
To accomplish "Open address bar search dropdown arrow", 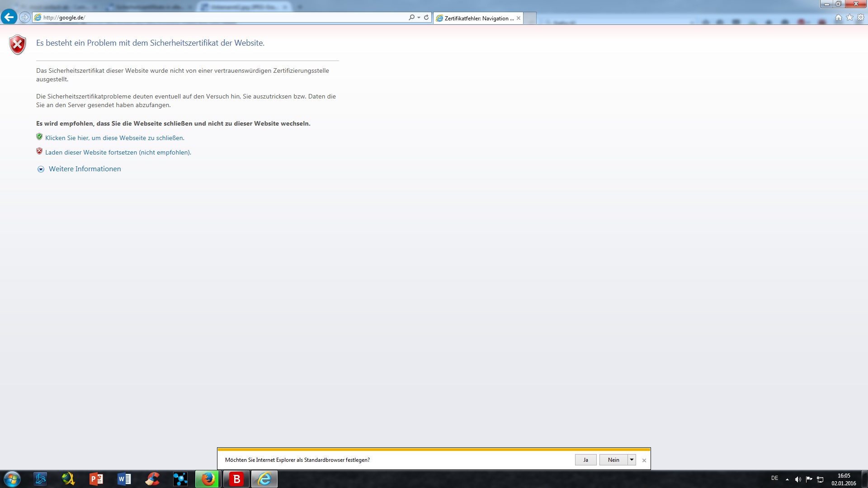I will point(419,17).
